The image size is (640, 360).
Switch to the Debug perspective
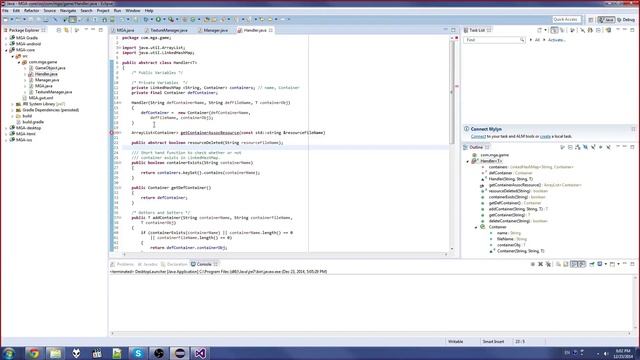[626, 20]
